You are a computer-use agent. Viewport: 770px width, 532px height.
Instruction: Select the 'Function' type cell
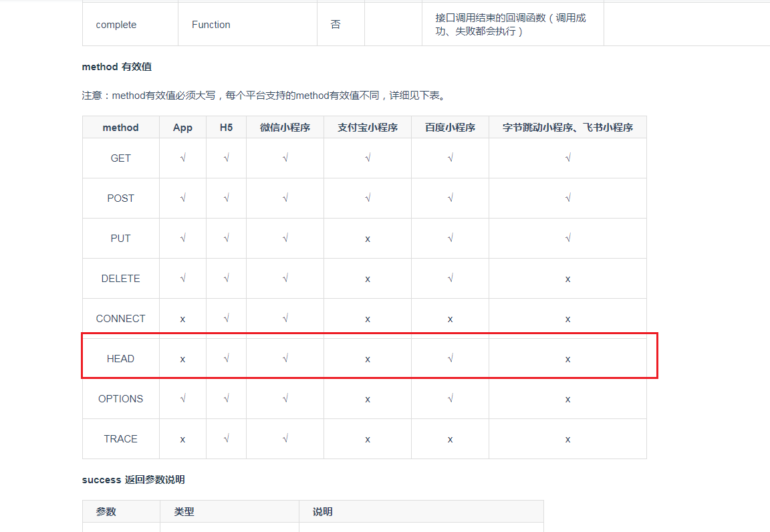[211, 25]
